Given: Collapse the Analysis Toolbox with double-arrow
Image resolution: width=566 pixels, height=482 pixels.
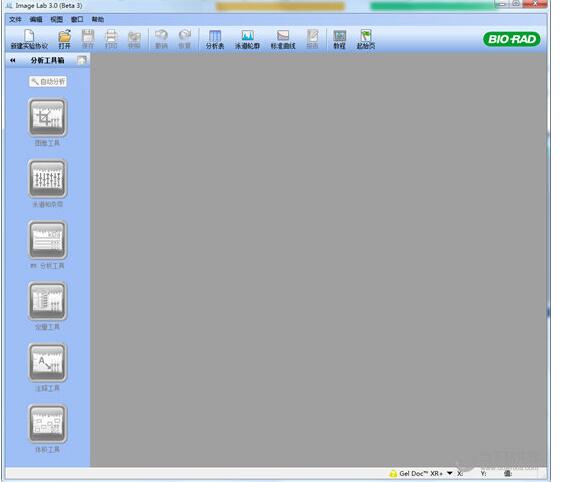Looking at the screenshot, I should [x=13, y=60].
